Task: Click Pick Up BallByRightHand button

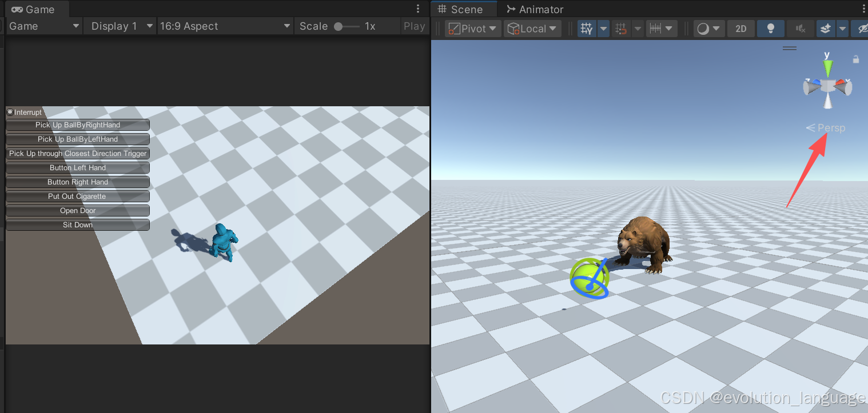Action: point(78,125)
